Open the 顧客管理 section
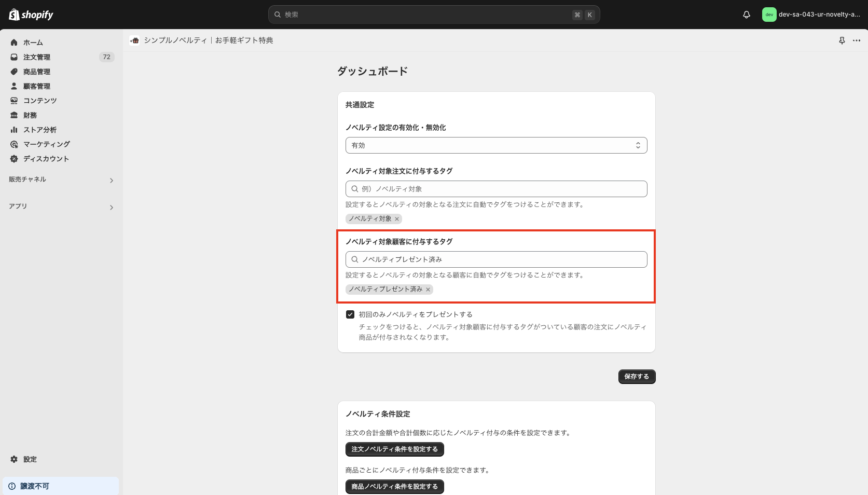Screen dimensions: 868x495 (x=36, y=86)
